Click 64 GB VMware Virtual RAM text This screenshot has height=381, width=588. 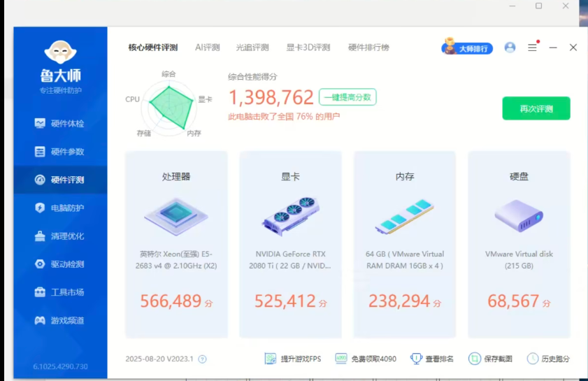point(405,260)
